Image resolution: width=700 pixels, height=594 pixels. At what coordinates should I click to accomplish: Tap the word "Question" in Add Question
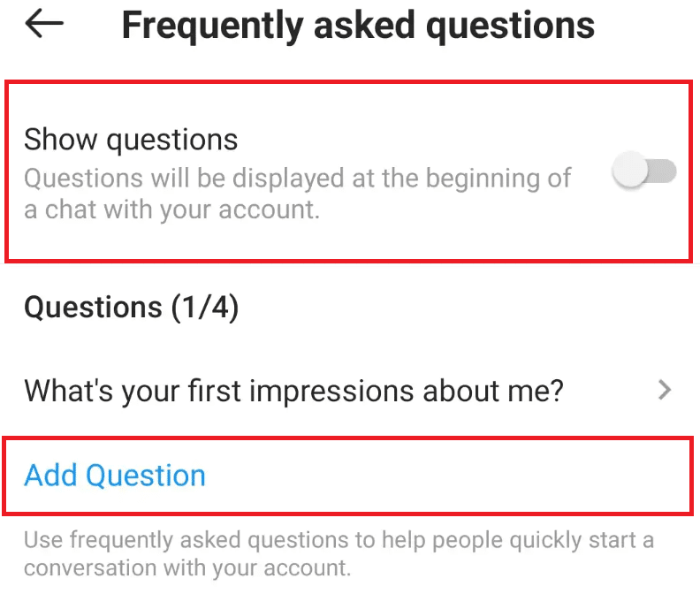(146, 476)
